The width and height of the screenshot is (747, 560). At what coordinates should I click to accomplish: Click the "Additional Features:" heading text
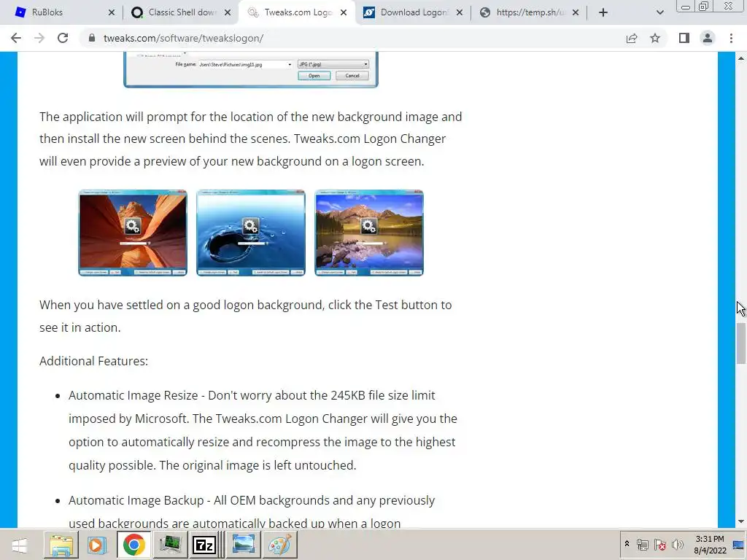(x=94, y=361)
